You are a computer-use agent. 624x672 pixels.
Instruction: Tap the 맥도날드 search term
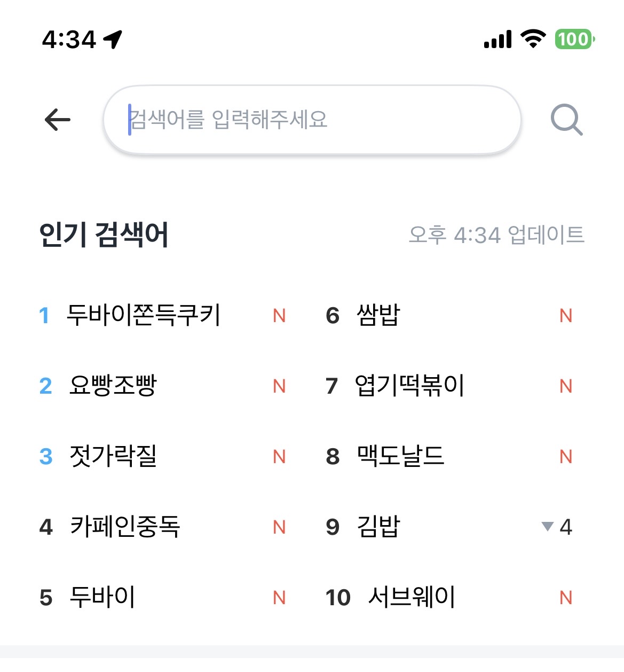[x=400, y=456]
